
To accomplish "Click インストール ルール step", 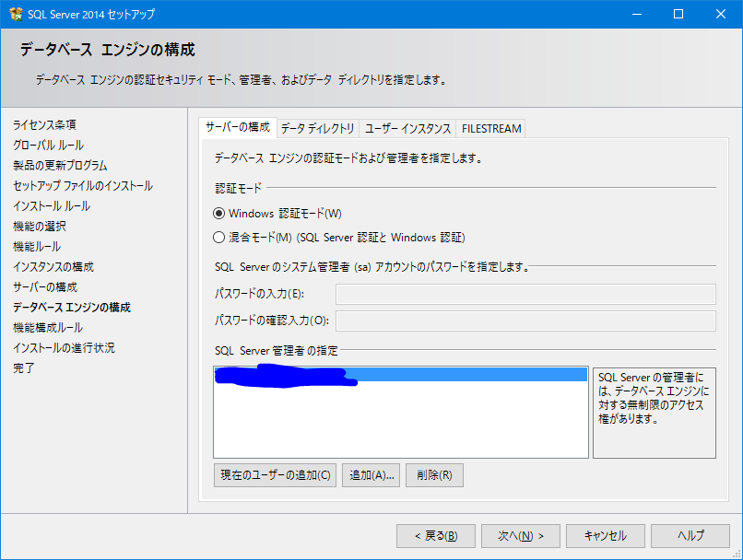I will pyautogui.click(x=52, y=206).
